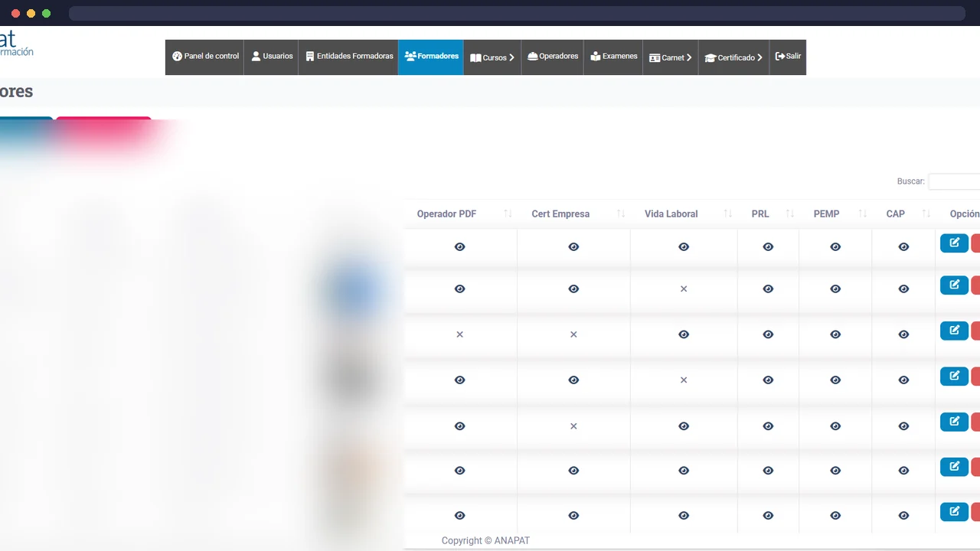This screenshot has height=551, width=980.
Task: Focus the Buscar search field
Action: click(954, 181)
